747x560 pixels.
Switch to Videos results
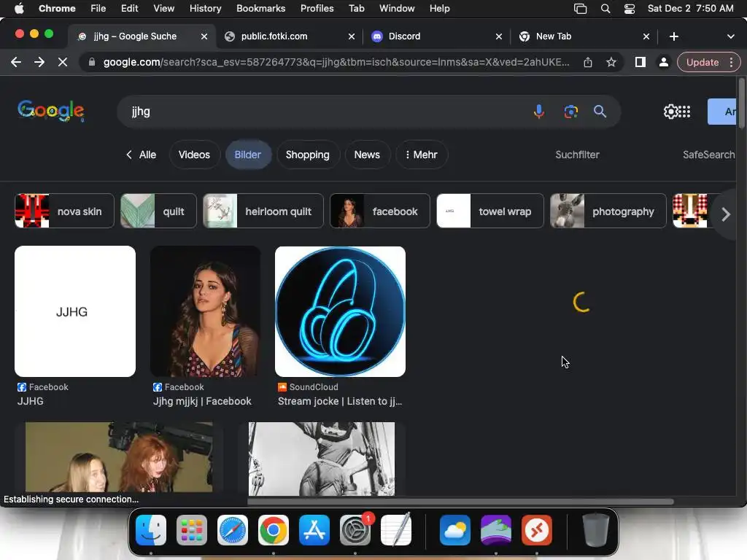[194, 155]
